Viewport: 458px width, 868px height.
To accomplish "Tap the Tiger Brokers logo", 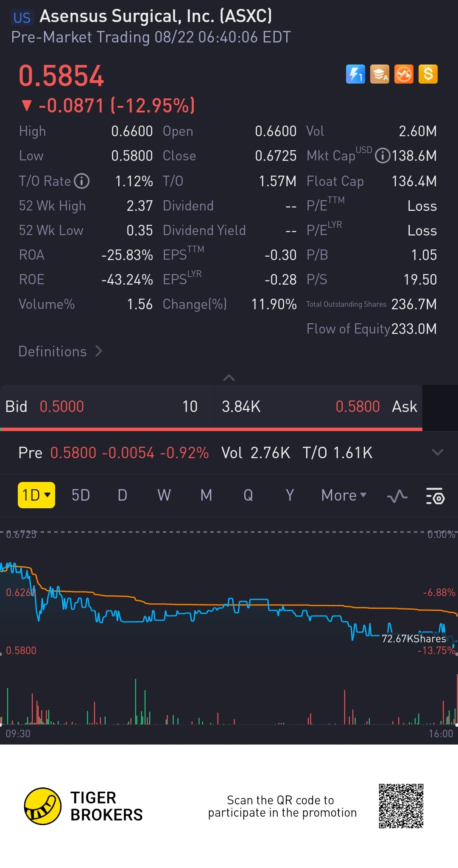I will click(x=84, y=806).
